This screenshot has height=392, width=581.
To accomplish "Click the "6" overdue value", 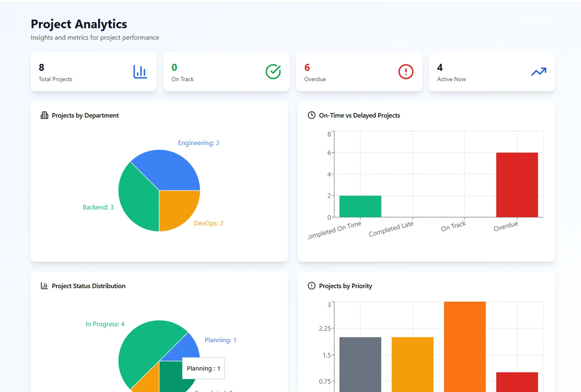I will (x=307, y=67).
